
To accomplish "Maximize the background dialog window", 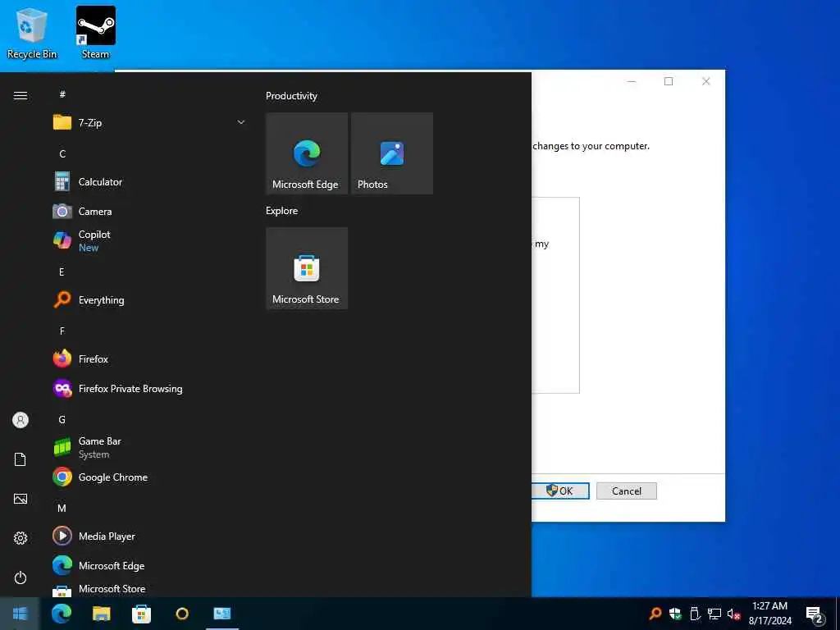I will coord(669,81).
